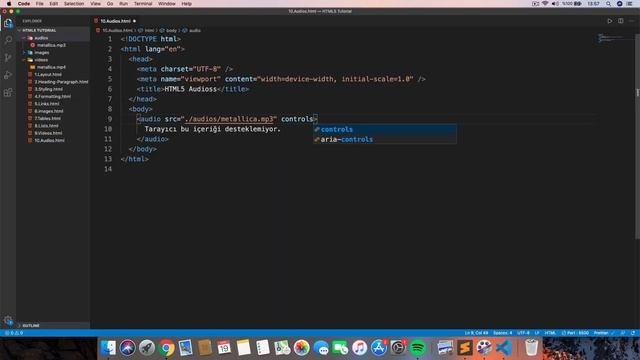
Task: Open Spotify from the dock
Action: point(417,348)
